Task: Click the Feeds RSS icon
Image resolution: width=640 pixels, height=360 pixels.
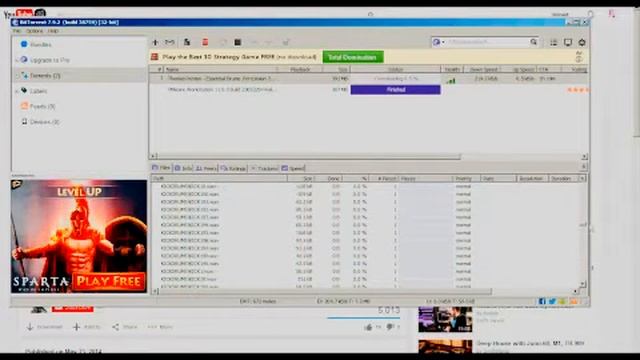Action: coord(24,106)
